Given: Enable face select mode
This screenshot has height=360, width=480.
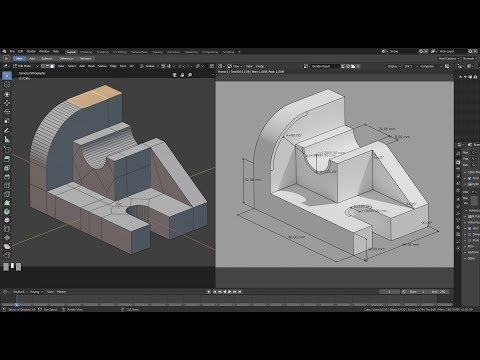Looking at the screenshot, I should click(x=52, y=66).
